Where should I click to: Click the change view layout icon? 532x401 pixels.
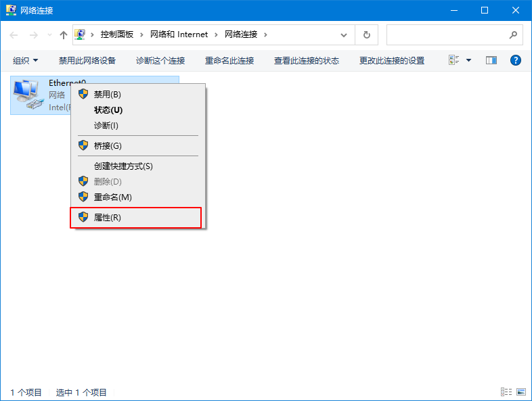click(x=454, y=60)
